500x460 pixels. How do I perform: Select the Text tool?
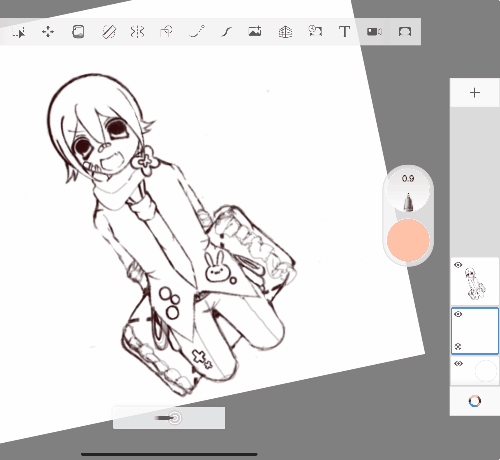pos(344,32)
